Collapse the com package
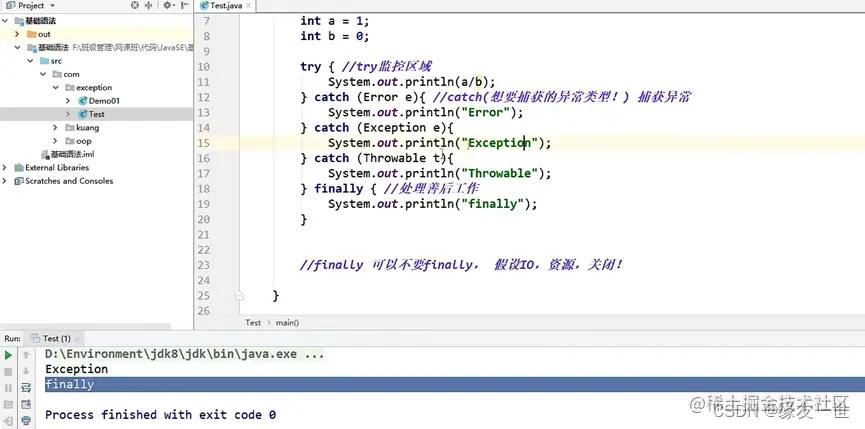The height and width of the screenshot is (429, 865). tap(43, 74)
